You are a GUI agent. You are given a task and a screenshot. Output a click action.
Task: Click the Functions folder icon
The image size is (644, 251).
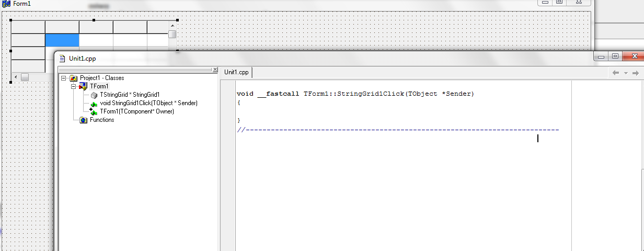point(83,120)
